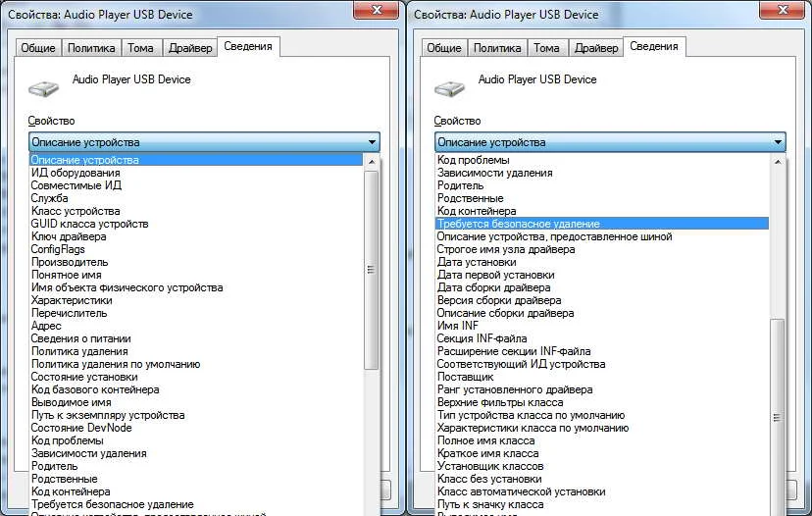
Task: Choose Путь к значку класса
Action: click(x=602, y=504)
